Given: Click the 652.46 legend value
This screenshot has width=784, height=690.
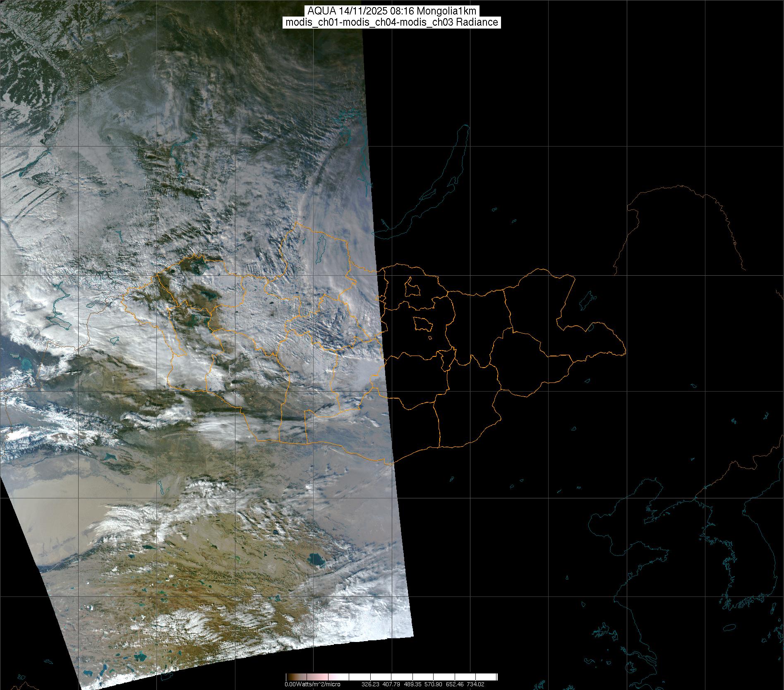Looking at the screenshot, I should tap(454, 684).
